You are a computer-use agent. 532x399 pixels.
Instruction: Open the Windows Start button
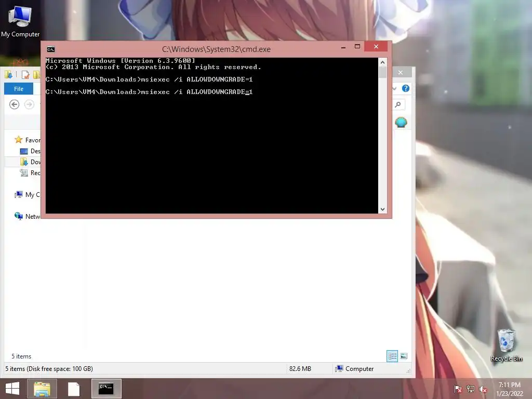tap(12, 389)
